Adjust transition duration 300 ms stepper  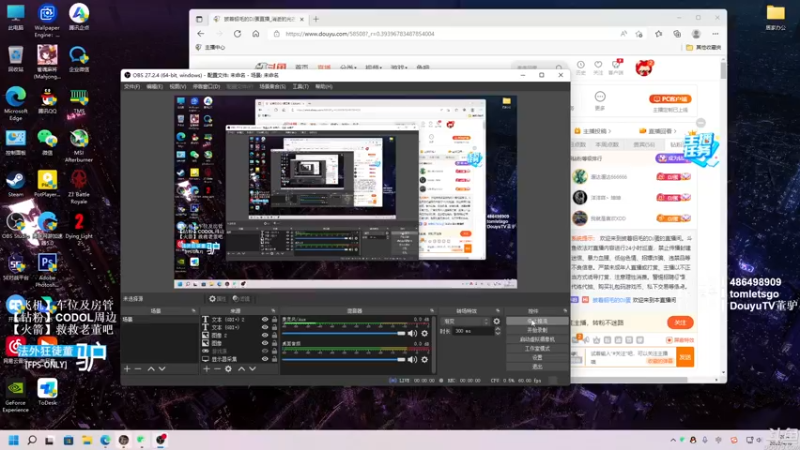click(x=497, y=331)
